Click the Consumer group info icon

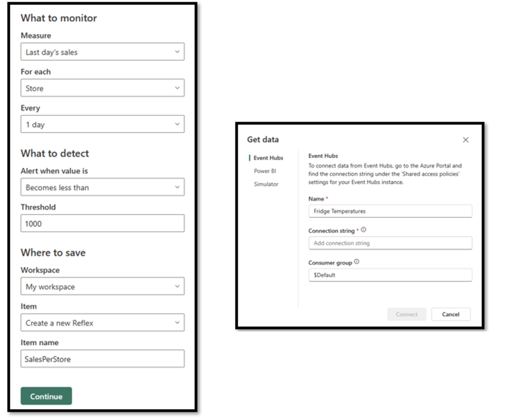pyautogui.click(x=357, y=262)
